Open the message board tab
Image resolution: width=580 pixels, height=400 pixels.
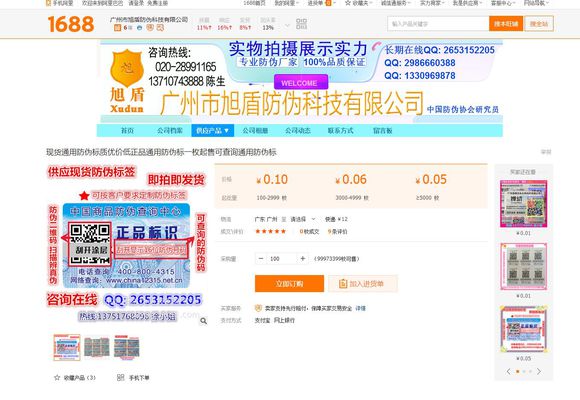pyautogui.click(x=382, y=131)
